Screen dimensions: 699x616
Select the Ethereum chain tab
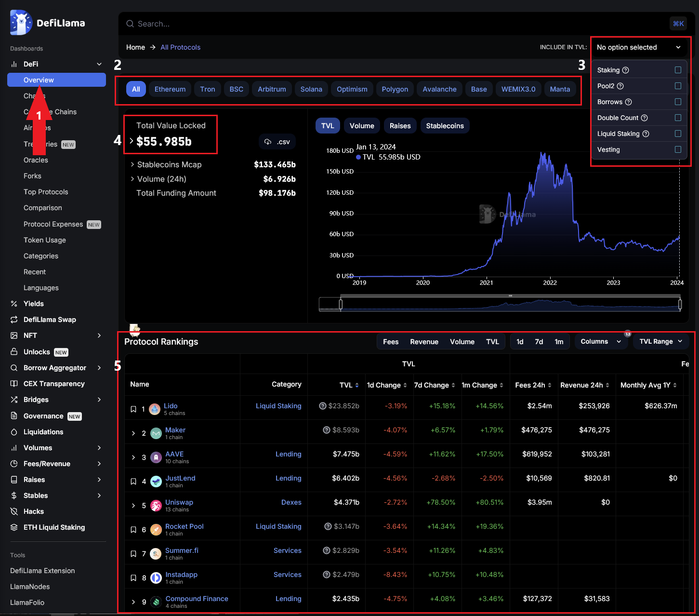(170, 89)
